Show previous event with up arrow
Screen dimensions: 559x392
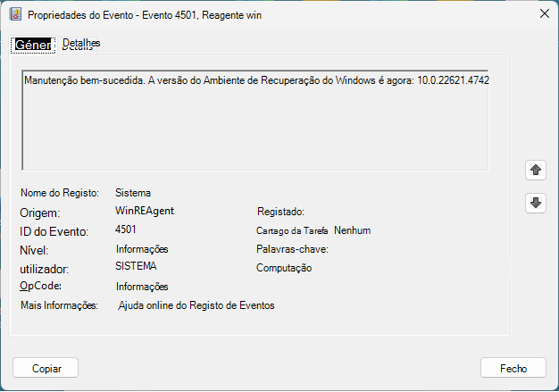click(536, 170)
